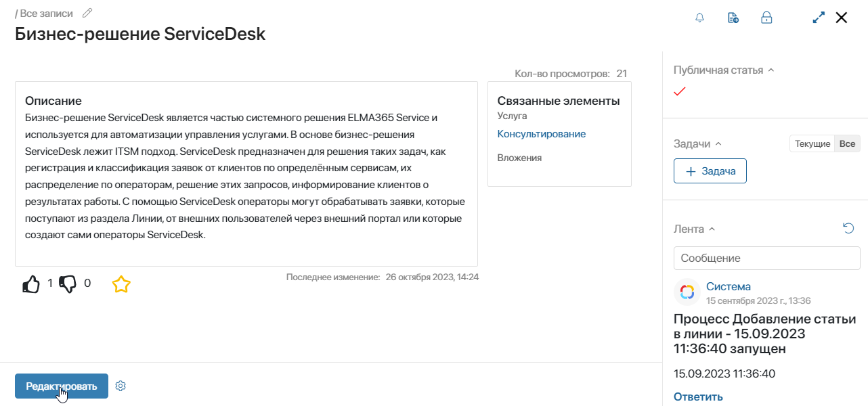Click the Редактировать button

(x=62, y=386)
